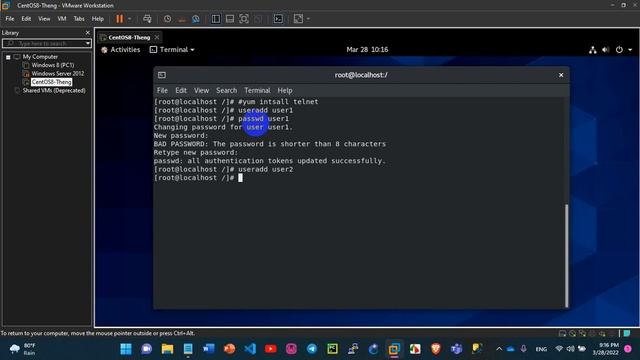The height and width of the screenshot is (360, 640).
Task: Open PyCharm from the taskbar
Action: (332, 349)
